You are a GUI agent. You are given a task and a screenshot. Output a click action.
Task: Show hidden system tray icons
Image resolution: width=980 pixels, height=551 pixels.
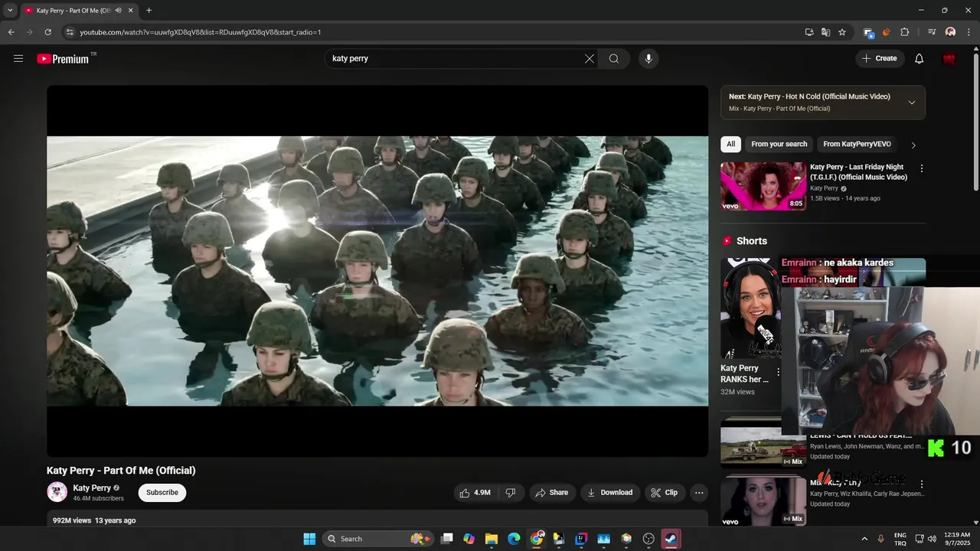pyautogui.click(x=864, y=539)
